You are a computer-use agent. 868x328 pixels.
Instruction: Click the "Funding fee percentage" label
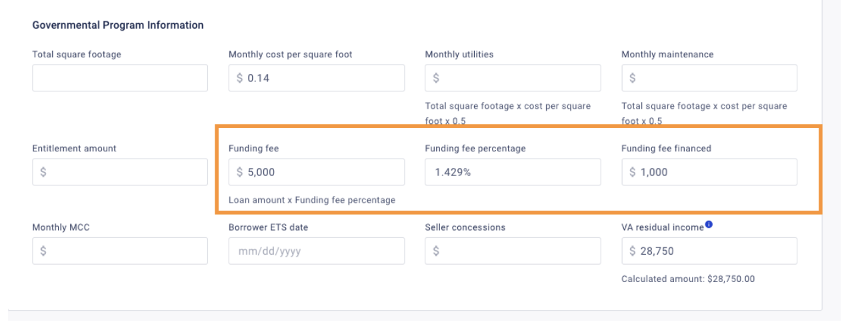coord(475,149)
